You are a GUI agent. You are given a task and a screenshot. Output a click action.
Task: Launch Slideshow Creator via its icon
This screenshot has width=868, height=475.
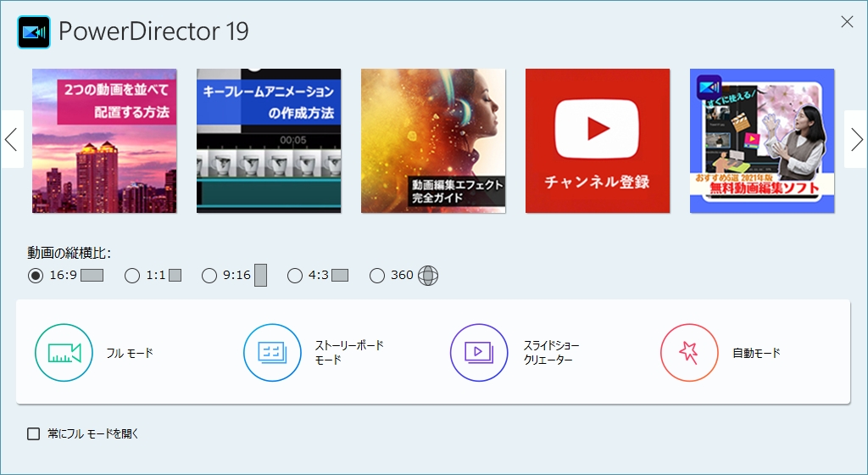[x=479, y=353]
